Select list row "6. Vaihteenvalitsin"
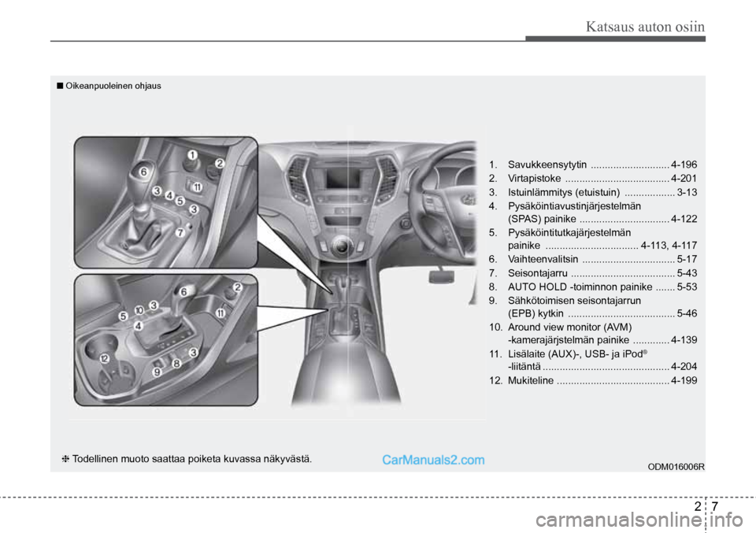Image resolution: width=756 pixels, height=533 pixels. [592, 259]
